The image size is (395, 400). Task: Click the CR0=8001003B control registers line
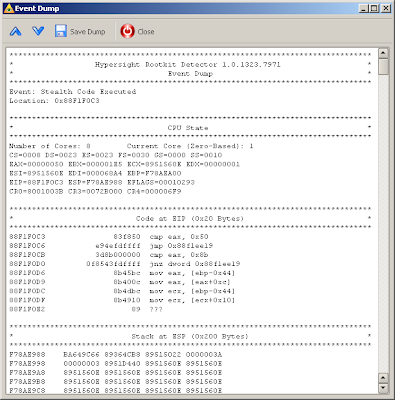click(95, 191)
